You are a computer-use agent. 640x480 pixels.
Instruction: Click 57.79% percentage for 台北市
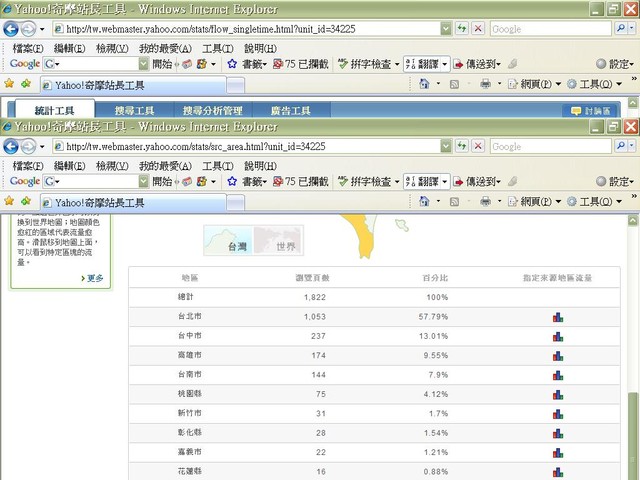433,317
